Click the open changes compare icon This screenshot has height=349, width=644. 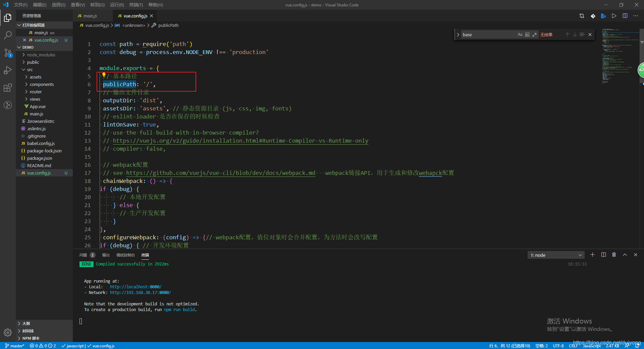tap(582, 16)
